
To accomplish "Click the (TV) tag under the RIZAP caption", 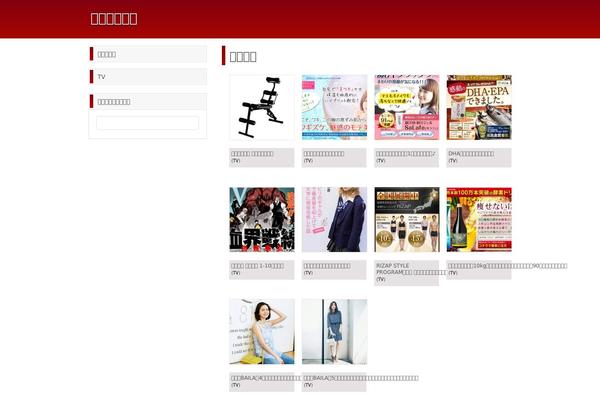I will [x=380, y=279].
